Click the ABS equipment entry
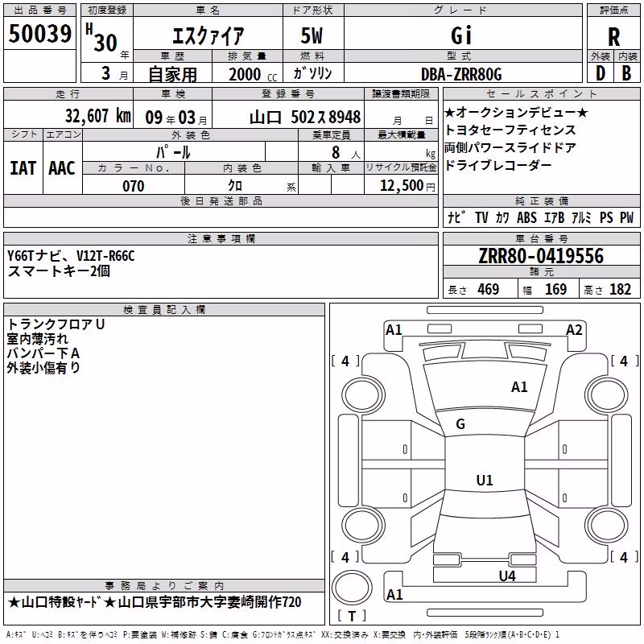 pyautogui.click(x=527, y=217)
